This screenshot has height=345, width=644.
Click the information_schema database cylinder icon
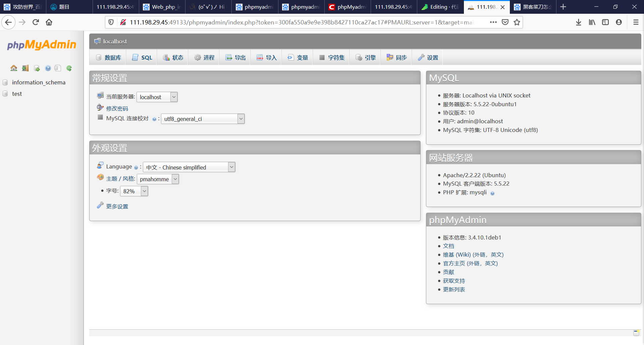coord(5,82)
